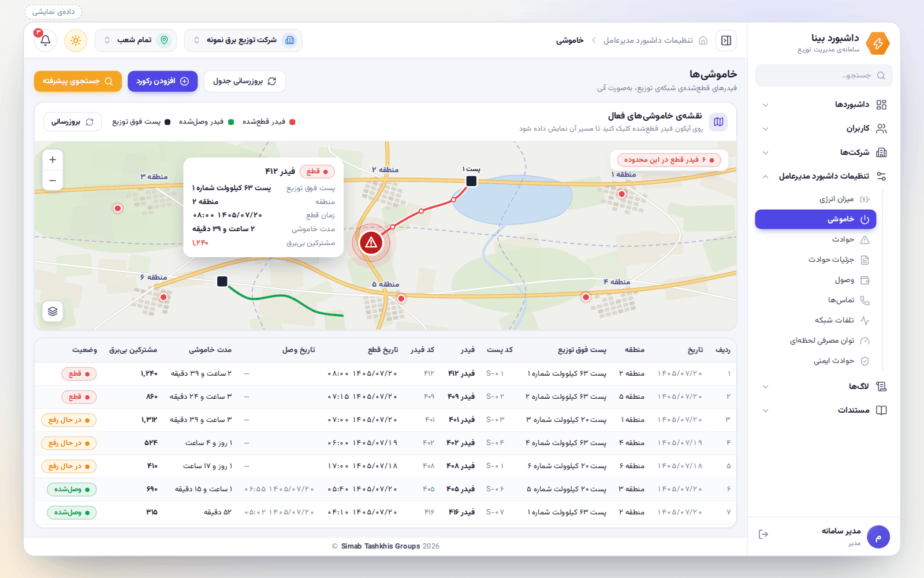Click the جستجوی پیشرفته button
This screenshot has height=578, width=924.
pos(78,81)
